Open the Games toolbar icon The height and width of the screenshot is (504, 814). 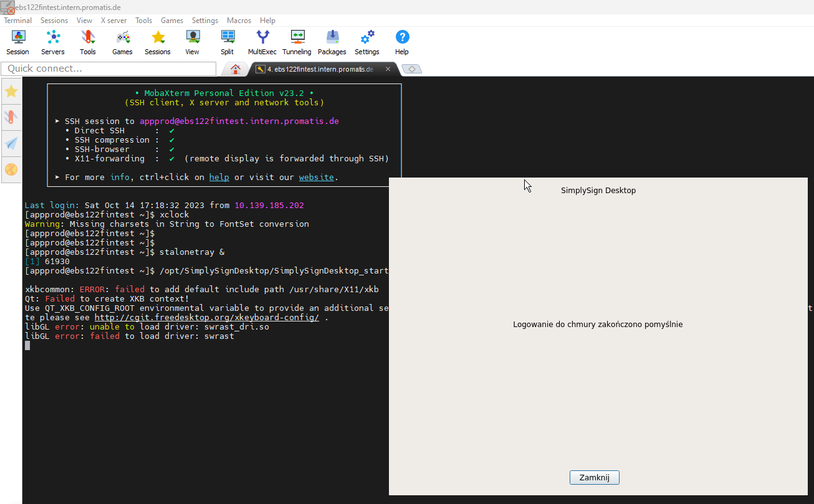122,42
